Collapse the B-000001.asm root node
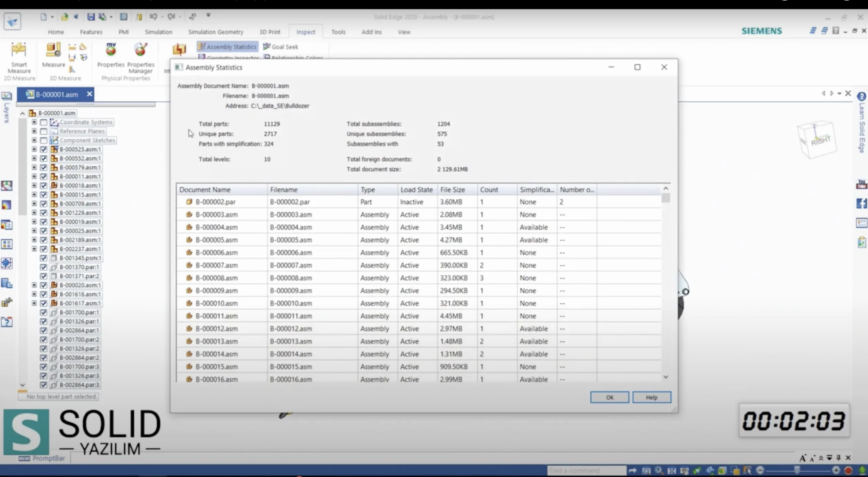 coord(22,113)
